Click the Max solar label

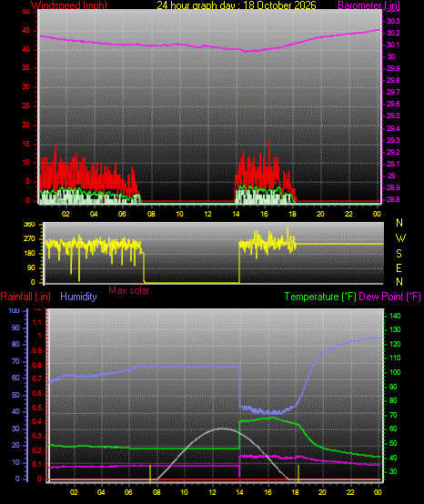129,290
